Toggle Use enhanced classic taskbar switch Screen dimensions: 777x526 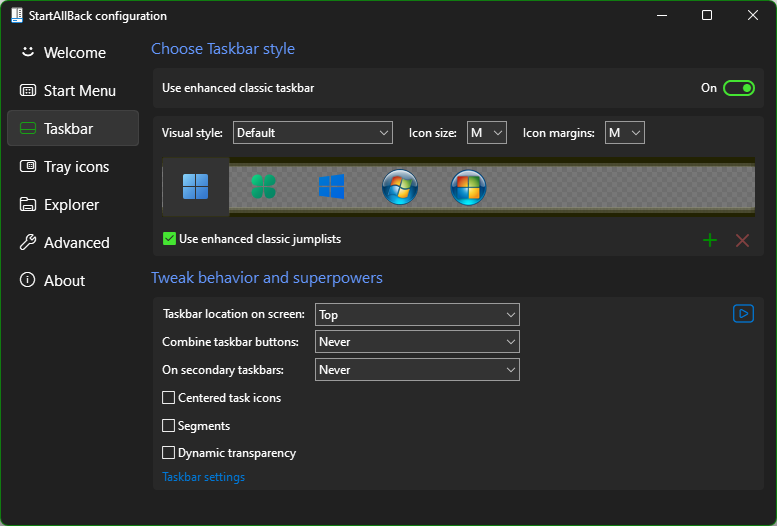point(739,88)
